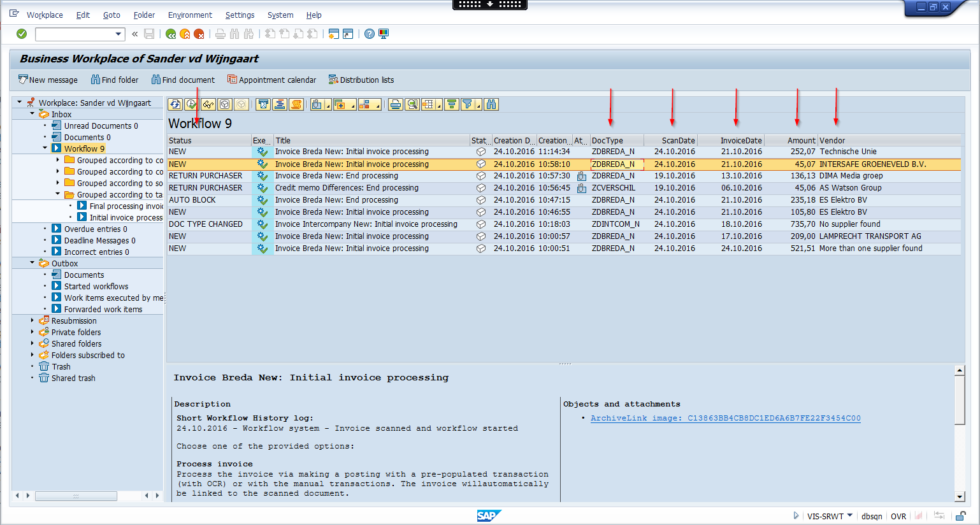Screen dimensions: 980x525
Task: Expand the Resubmission folder
Action: pos(31,320)
